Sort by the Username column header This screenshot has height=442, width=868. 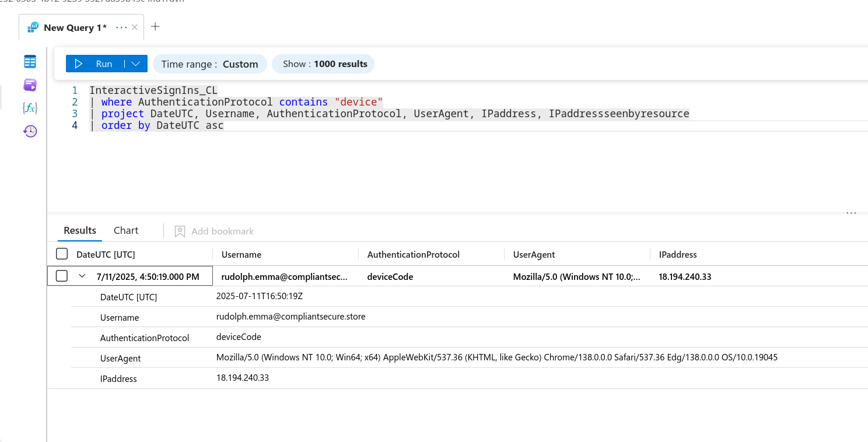coord(242,254)
